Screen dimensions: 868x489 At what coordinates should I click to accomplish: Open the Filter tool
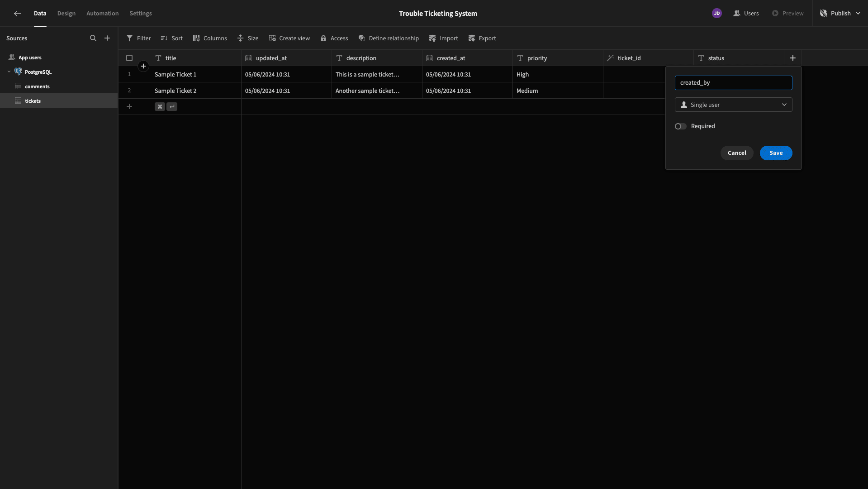coord(138,38)
